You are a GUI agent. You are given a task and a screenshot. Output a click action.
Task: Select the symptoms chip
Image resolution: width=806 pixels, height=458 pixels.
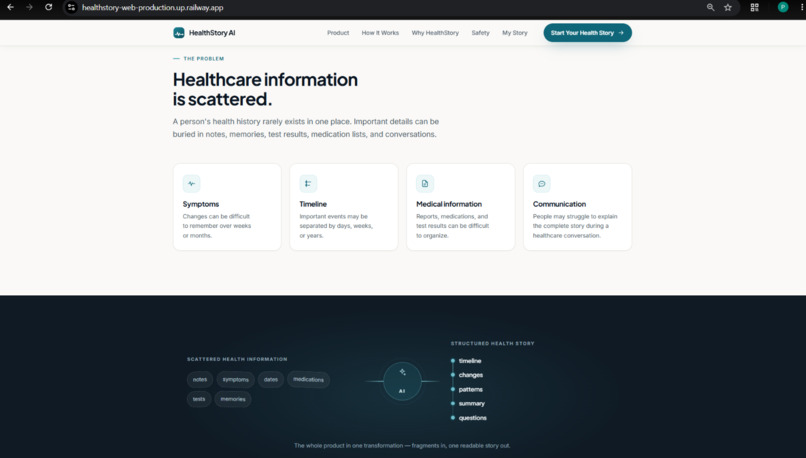click(235, 380)
